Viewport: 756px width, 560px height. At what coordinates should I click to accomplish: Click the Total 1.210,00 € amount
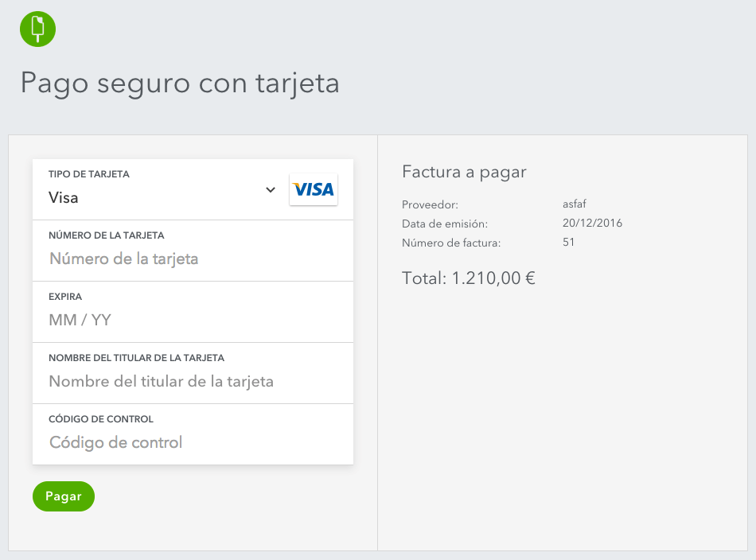[469, 278]
